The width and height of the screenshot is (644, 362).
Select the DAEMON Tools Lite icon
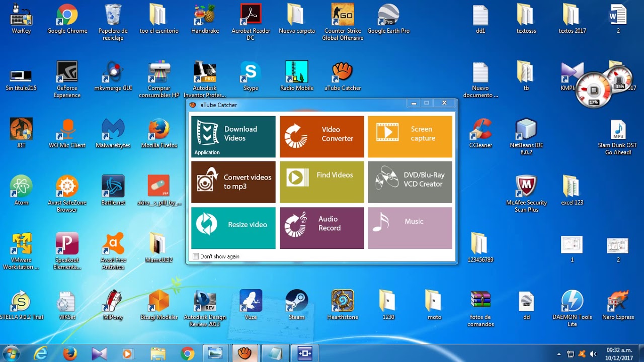point(572,309)
